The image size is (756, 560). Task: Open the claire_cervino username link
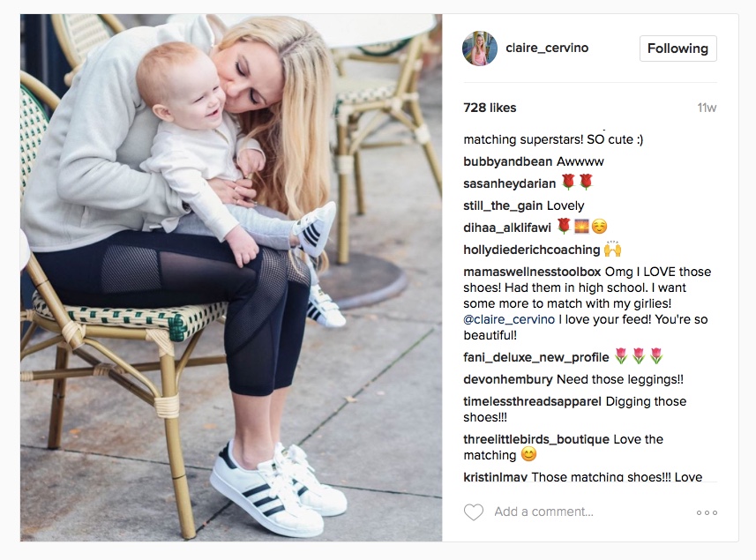[547, 48]
